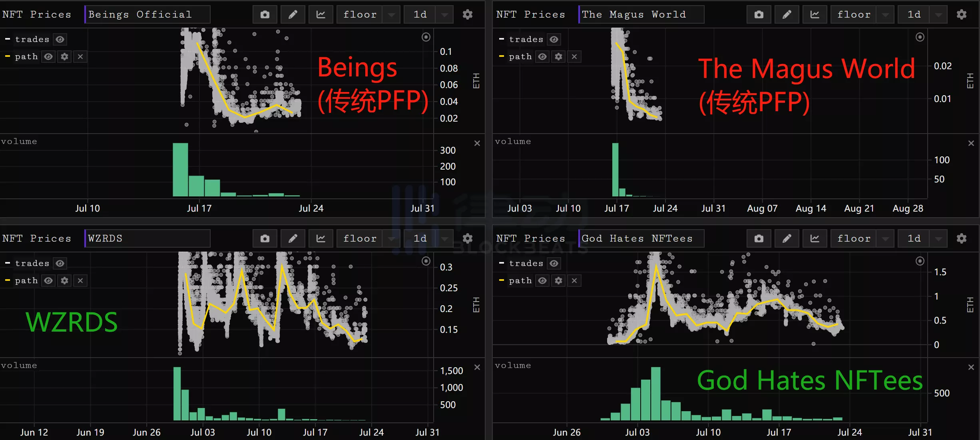Open the pencil draw tool on The Magus World panel
Image resolution: width=980 pixels, height=440 pixels.
(787, 15)
